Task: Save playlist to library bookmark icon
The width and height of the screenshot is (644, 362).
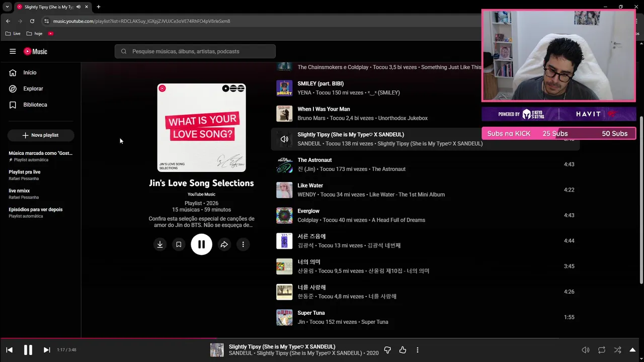Action: coord(178,244)
